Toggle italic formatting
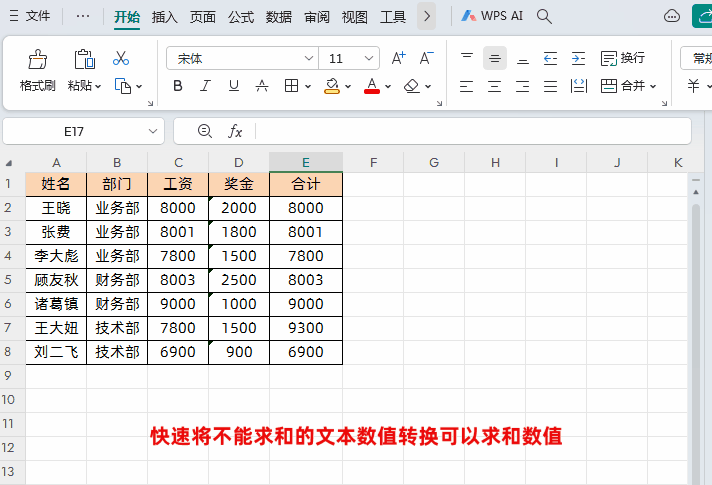This screenshot has height=485, width=712. tap(205, 85)
